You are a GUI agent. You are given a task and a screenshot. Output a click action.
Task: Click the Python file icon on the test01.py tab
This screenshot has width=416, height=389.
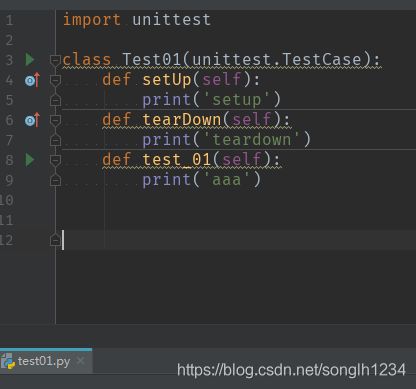point(8,361)
